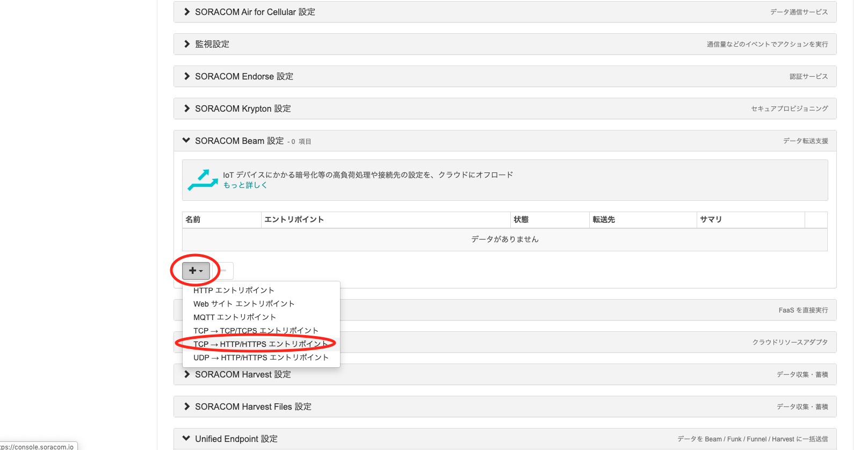868x450 pixels.
Task: Click the エントリポイント column header
Action: pos(386,220)
